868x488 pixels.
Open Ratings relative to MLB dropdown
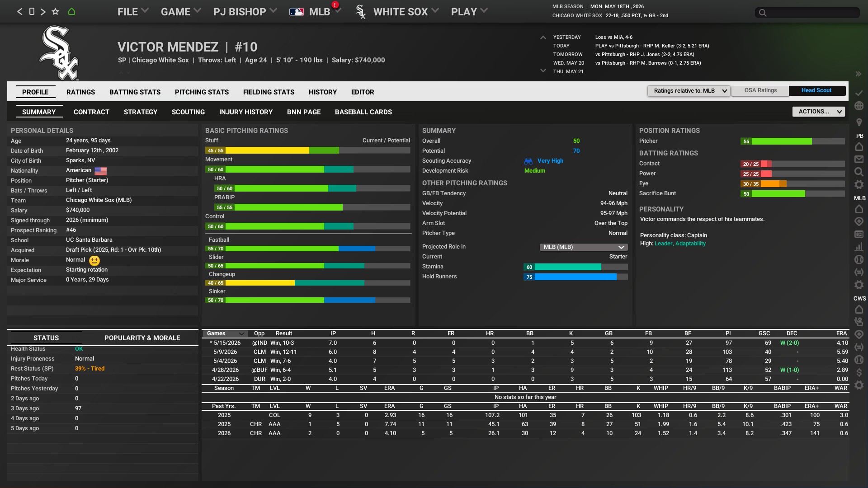click(689, 91)
